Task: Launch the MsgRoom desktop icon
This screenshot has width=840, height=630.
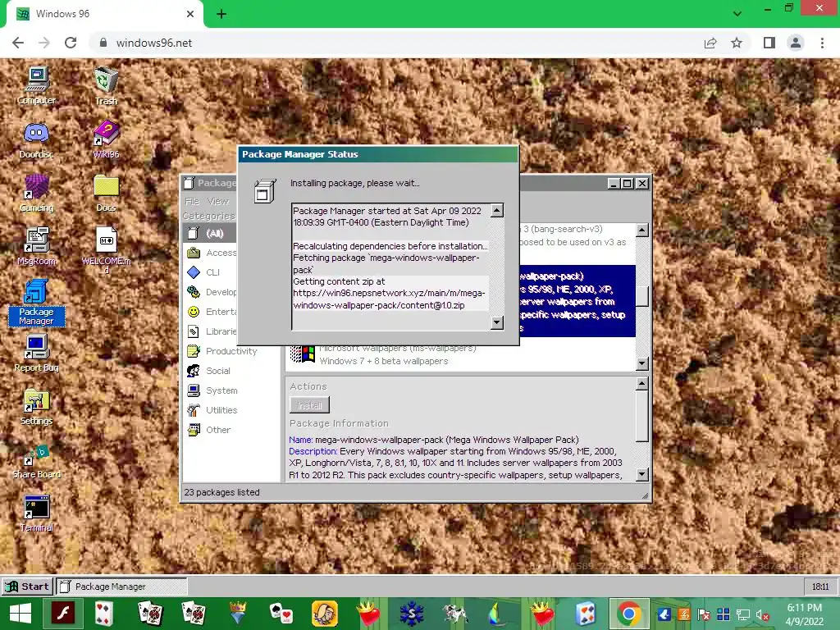Action: coord(36,246)
